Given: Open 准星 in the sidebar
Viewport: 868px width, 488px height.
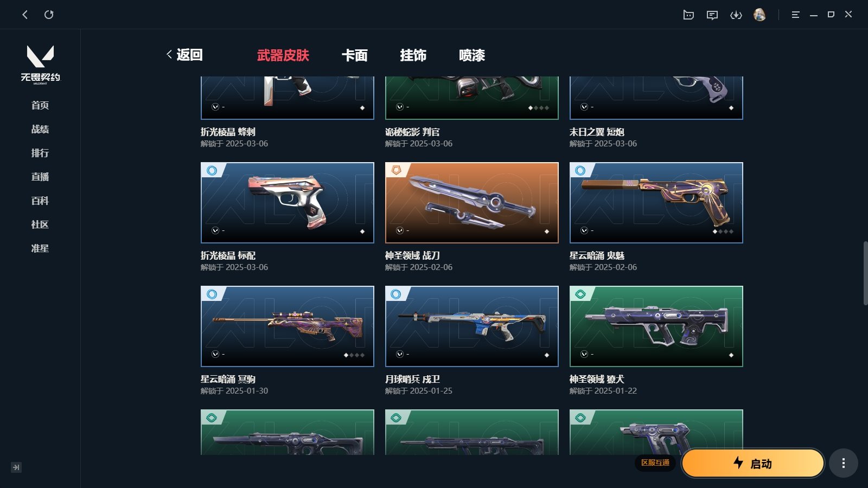Looking at the screenshot, I should [40, 248].
